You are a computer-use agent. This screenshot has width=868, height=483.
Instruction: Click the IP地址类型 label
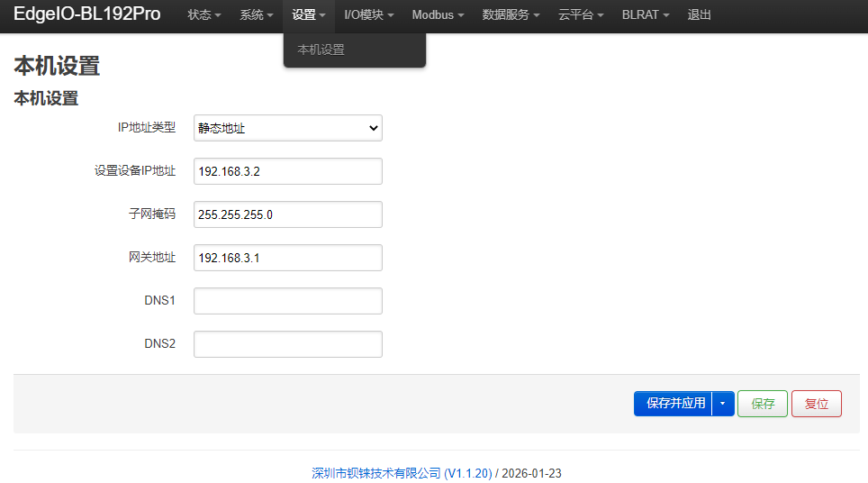coord(146,127)
